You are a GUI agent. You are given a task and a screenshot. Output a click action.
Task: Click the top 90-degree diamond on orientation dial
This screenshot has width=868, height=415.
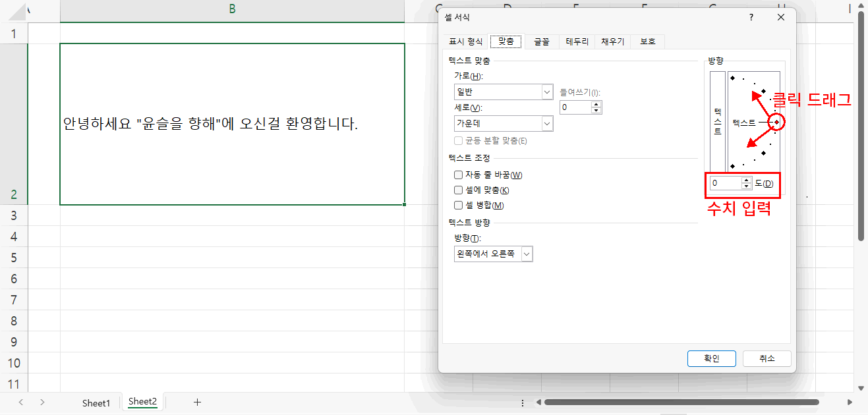732,78
